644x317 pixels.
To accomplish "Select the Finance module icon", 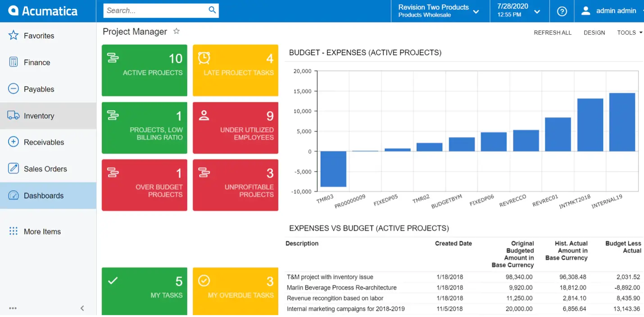I will (x=12, y=62).
